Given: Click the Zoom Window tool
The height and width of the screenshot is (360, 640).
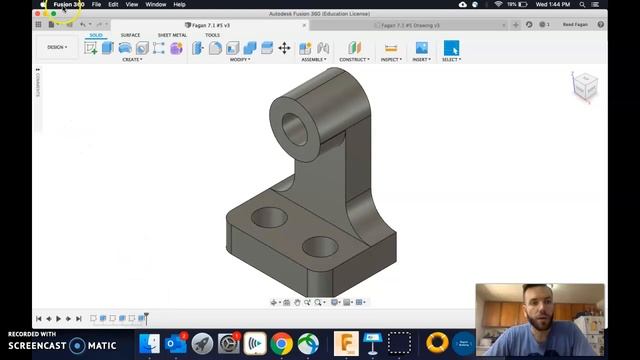Looking at the screenshot, I should pyautogui.click(x=307, y=302).
